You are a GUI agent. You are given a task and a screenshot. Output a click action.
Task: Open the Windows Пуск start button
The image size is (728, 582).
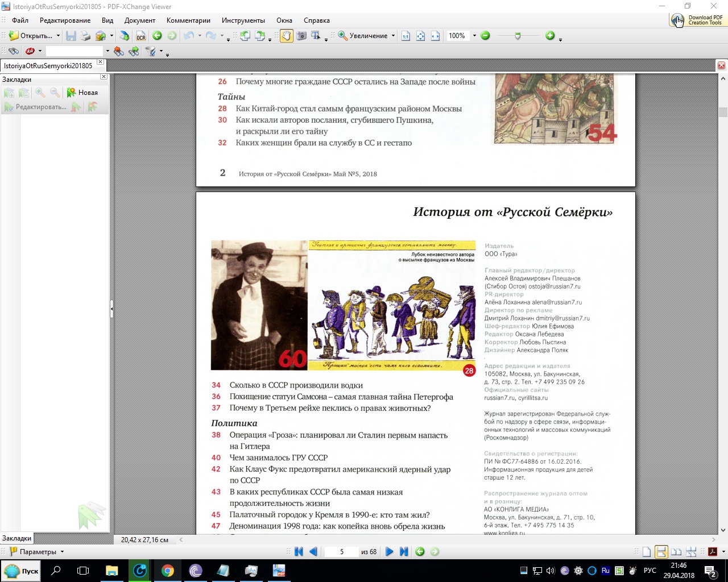22,571
